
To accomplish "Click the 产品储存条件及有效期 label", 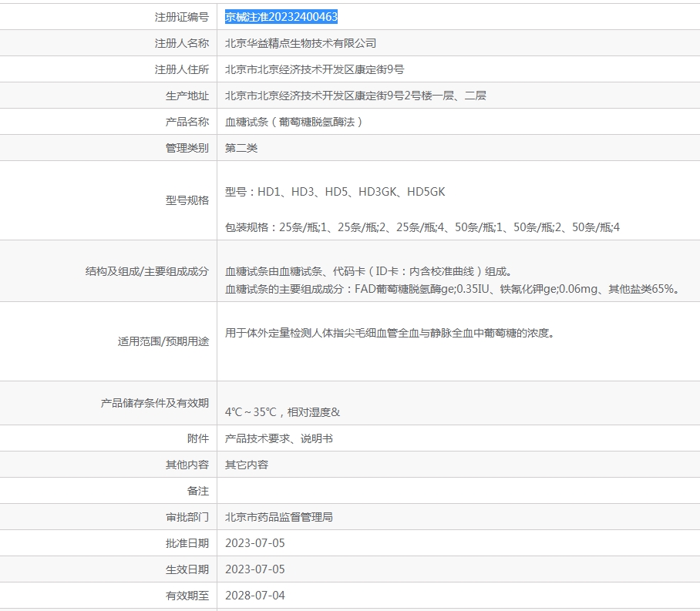I will (155, 403).
